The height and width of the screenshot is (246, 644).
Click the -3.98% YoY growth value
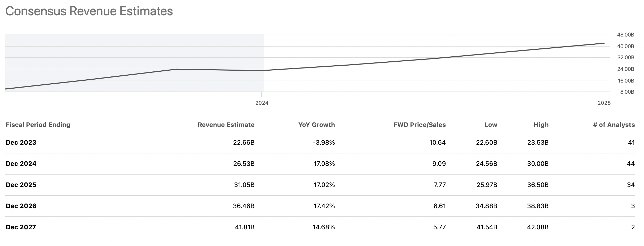coord(324,143)
